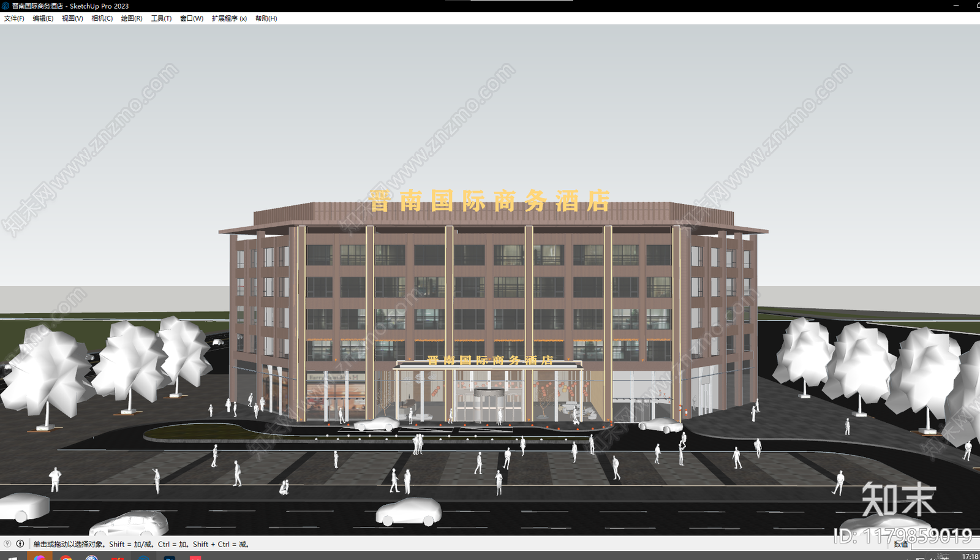Open Google Chrome from the taskbar
The image size is (980, 560).
click(x=66, y=556)
